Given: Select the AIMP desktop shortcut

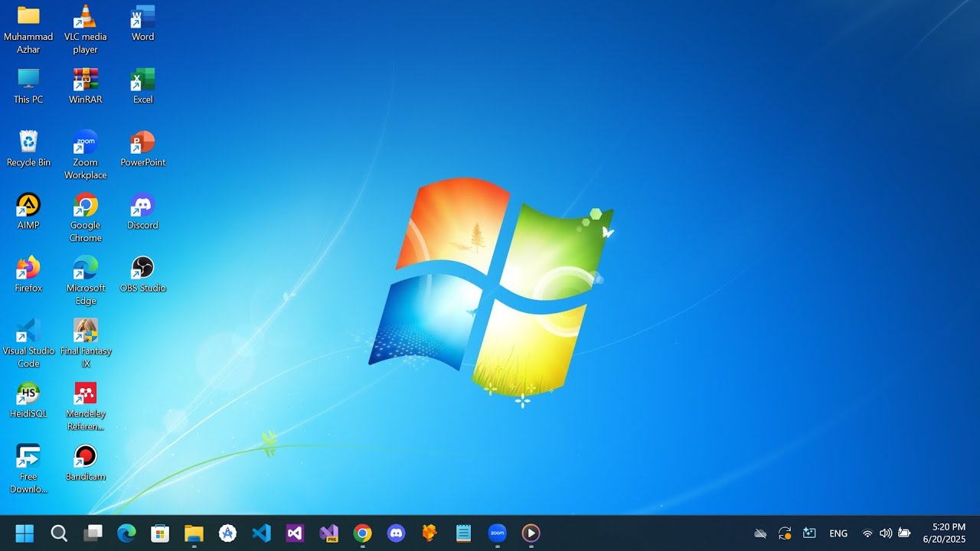Looking at the screenshot, I should tap(28, 211).
